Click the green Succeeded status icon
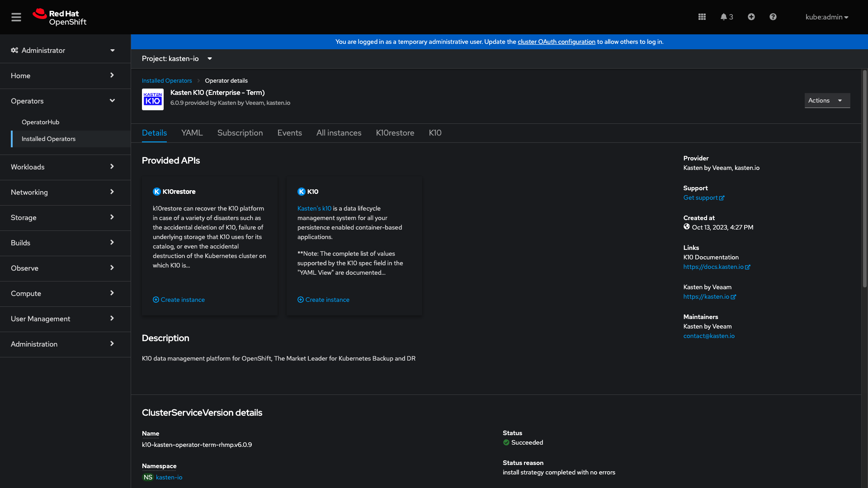 coord(506,442)
